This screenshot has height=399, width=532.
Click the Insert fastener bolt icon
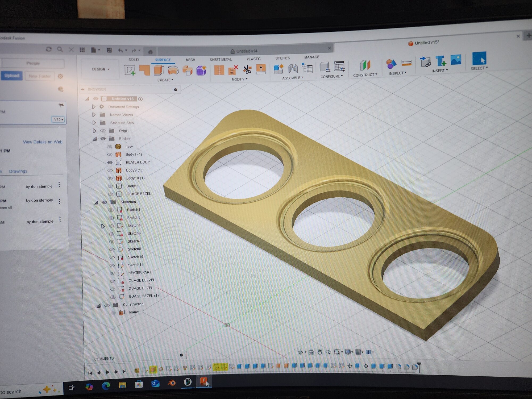[x=441, y=61]
